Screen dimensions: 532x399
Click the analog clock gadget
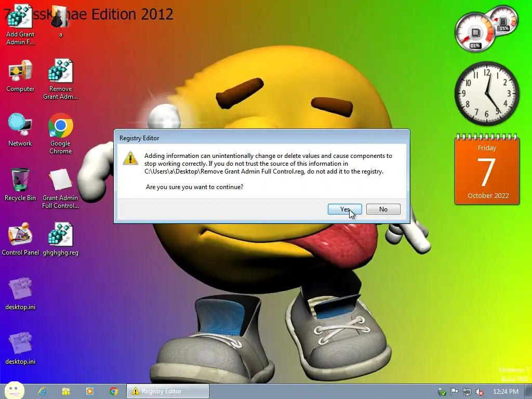pos(487,94)
